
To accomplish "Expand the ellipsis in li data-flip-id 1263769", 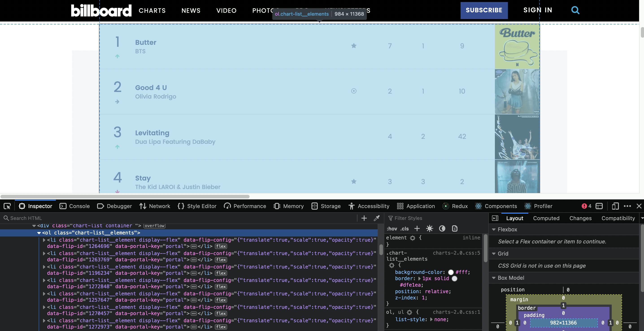I will pyautogui.click(x=194, y=260).
